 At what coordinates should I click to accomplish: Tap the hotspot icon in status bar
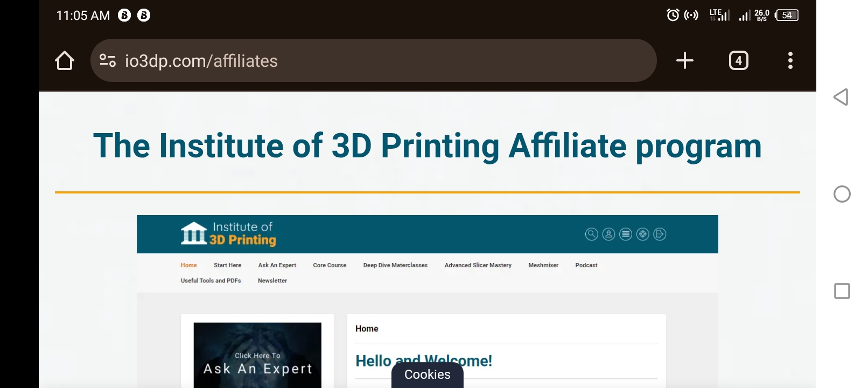691,15
